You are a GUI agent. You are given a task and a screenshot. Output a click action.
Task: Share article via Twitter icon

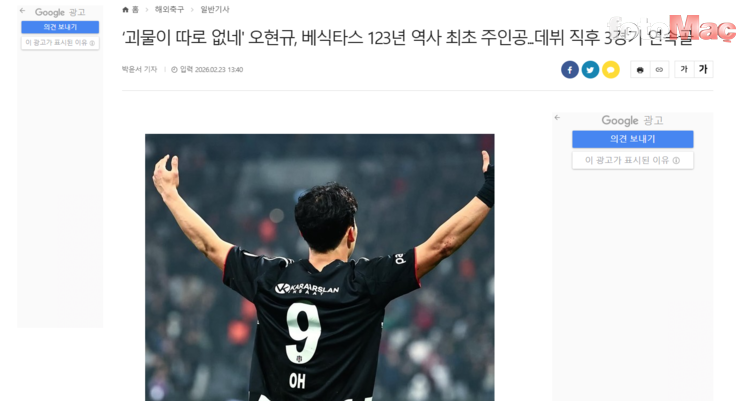[x=590, y=70]
